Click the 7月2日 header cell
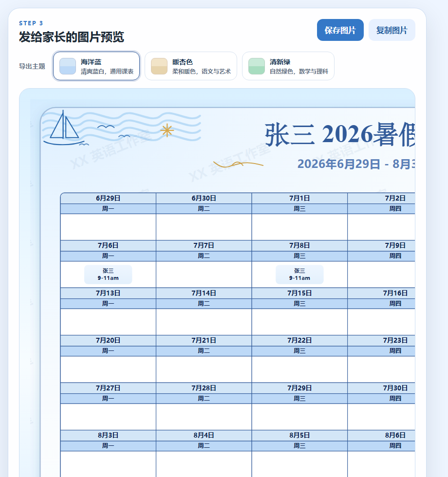This screenshot has height=477, width=448. coord(381,199)
